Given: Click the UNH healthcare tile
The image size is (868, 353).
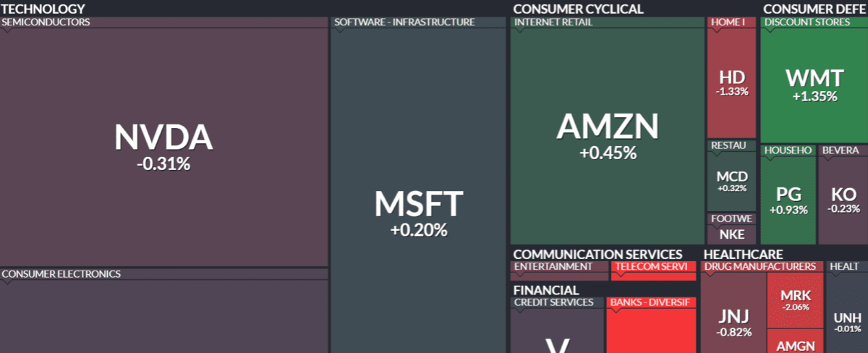Looking at the screenshot, I should click(847, 322).
